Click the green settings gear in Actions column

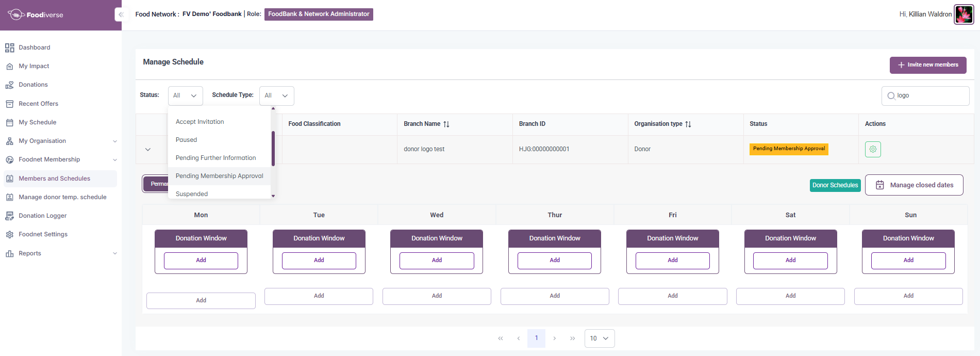[873, 149]
